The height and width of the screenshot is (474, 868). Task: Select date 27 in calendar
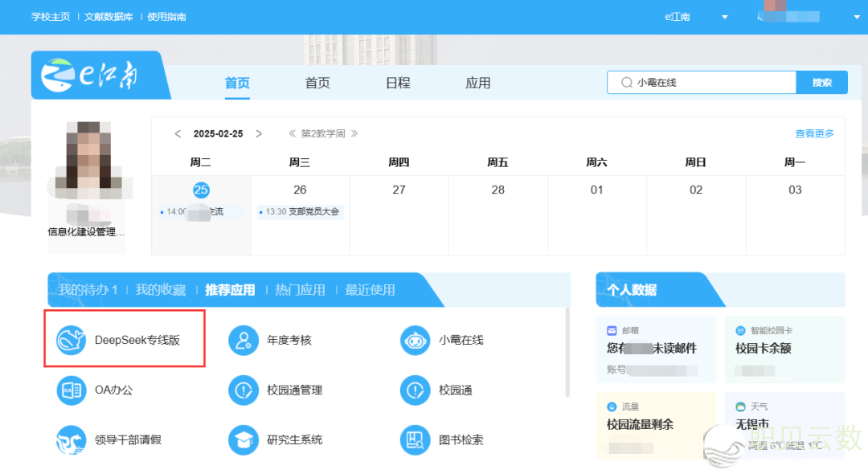point(399,190)
